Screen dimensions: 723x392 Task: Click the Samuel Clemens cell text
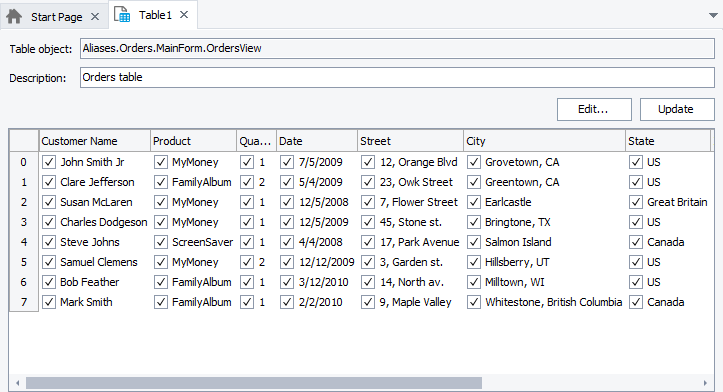pos(99,262)
